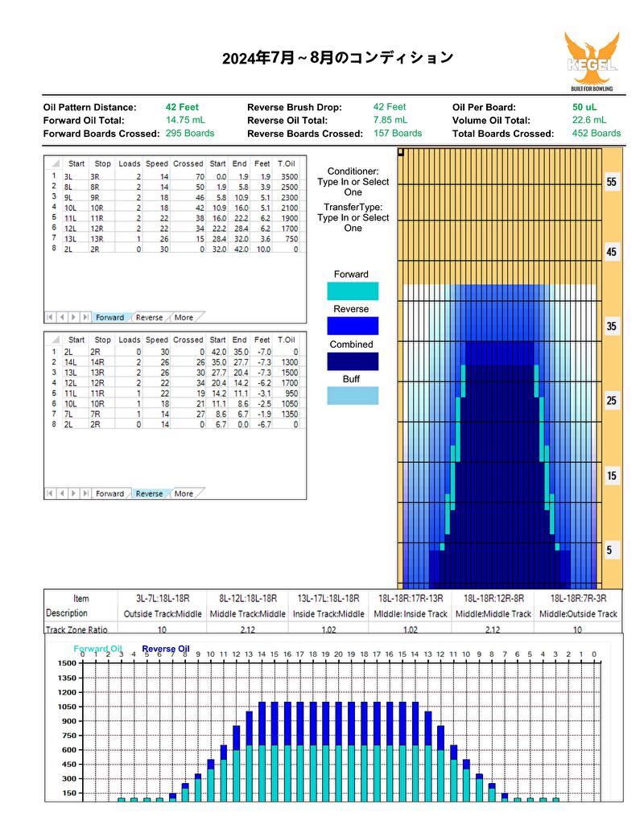This screenshot has height=833, width=644.
Task: Click the '3500' T.Oil cell
Action: pyautogui.click(x=289, y=176)
